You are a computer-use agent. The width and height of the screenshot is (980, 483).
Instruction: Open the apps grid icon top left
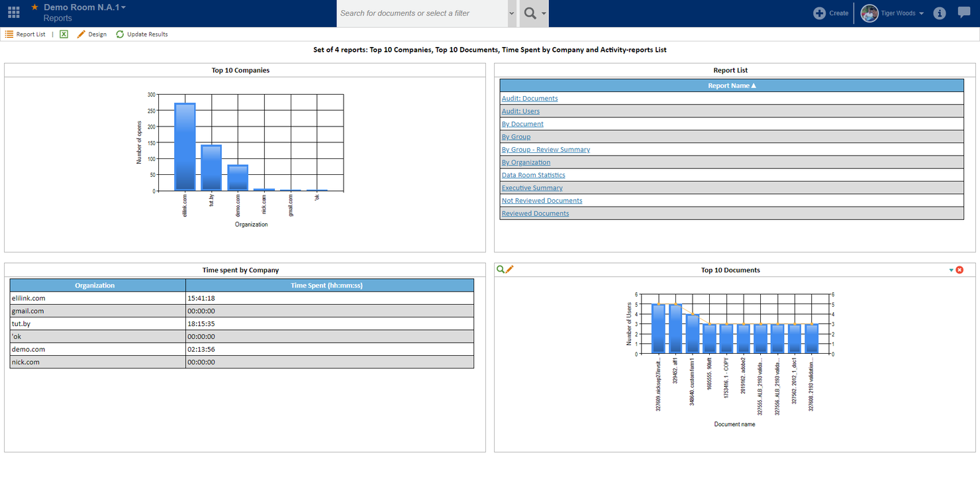13,11
